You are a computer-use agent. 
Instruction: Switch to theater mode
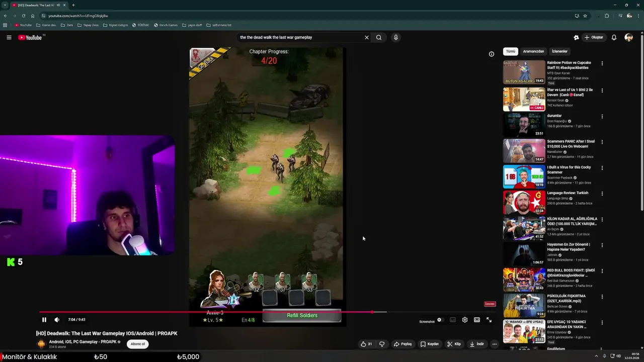477,320
